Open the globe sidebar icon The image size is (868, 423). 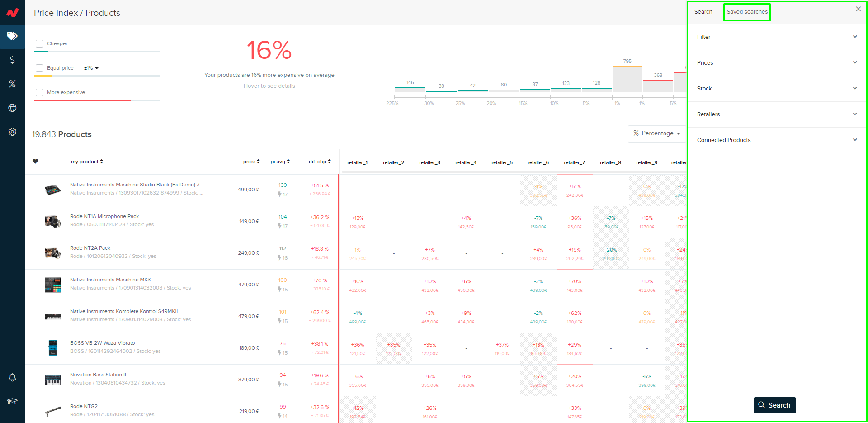click(x=12, y=108)
